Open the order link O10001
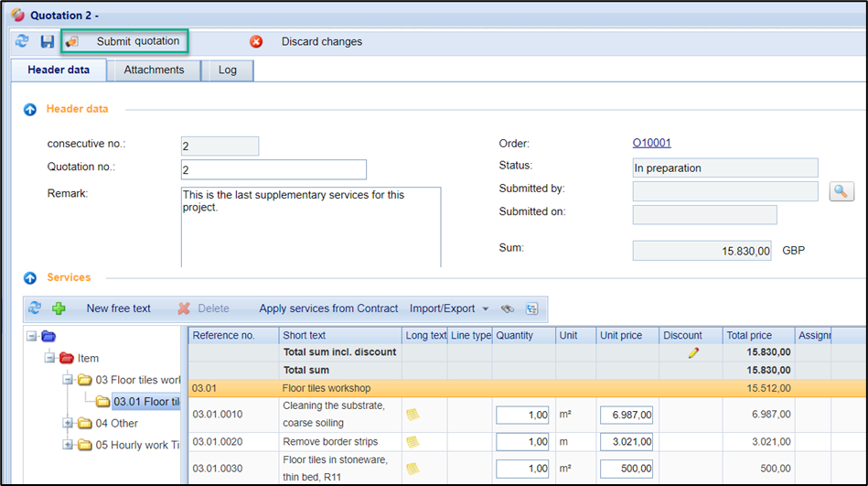868x486 pixels. click(651, 143)
